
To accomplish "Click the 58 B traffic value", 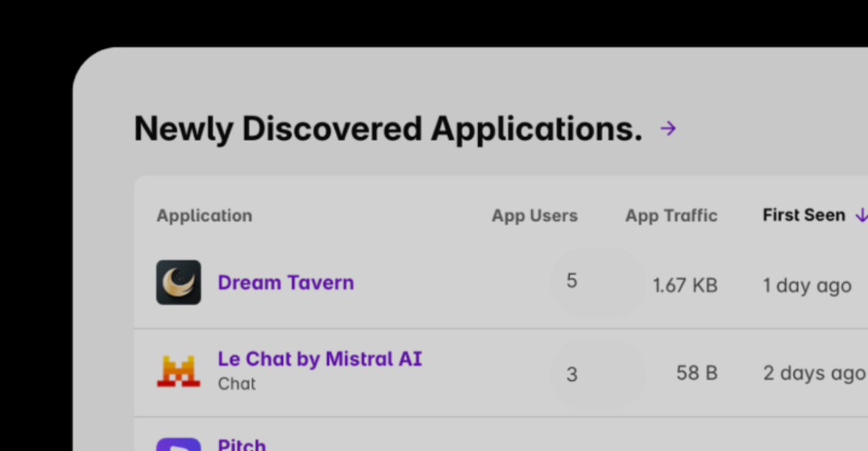I will pyautogui.click(x=697, y=373).
